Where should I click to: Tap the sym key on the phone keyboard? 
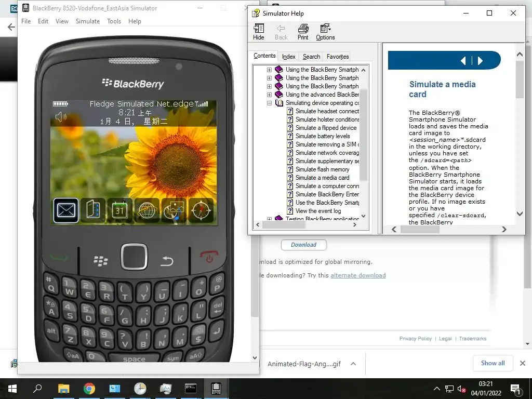pyautogui.click(x=172, y=358)
